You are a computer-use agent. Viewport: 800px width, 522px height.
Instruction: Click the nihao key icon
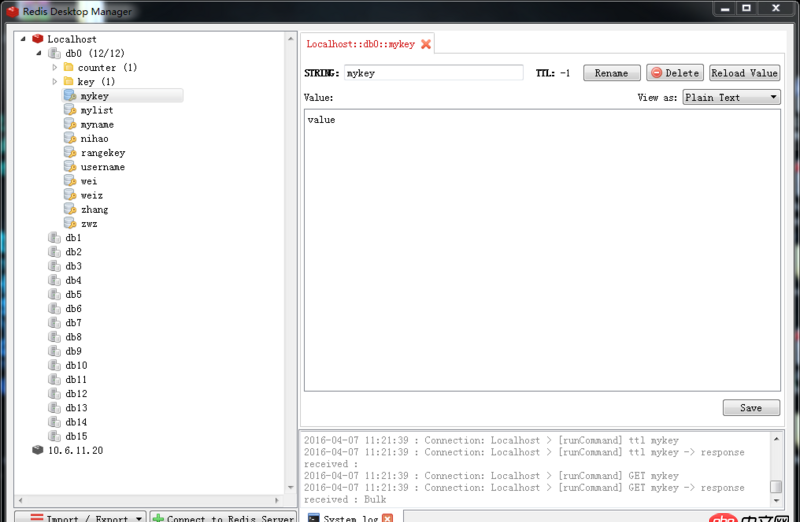(x=70, y=138)
